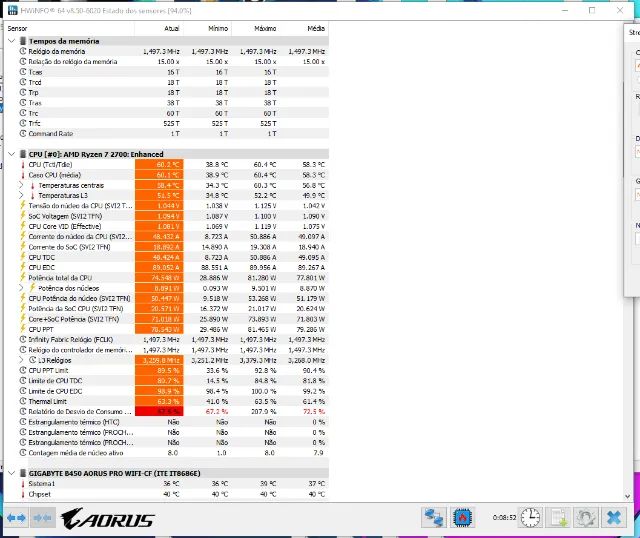Click the red Atual value of Desvio de Consumo
Viewport: 640px width, 538px height.
[x=159, y=411]
